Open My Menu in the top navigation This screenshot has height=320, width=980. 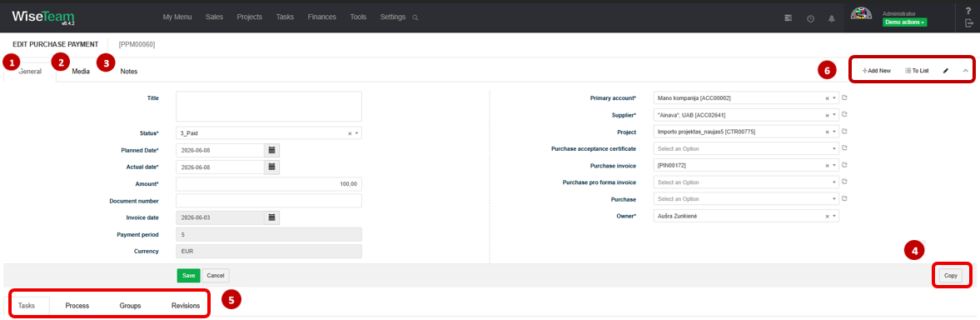click(177, 17)
